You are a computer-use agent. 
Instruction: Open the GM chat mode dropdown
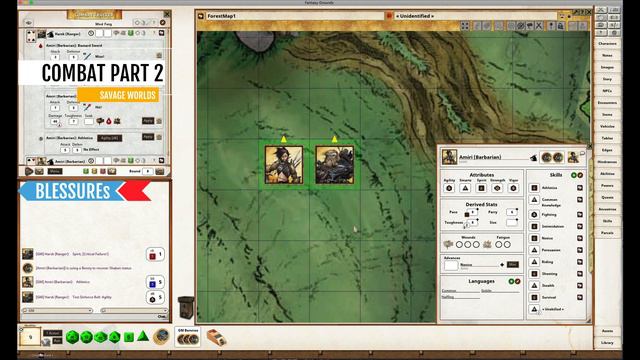[x=57, y=311]
